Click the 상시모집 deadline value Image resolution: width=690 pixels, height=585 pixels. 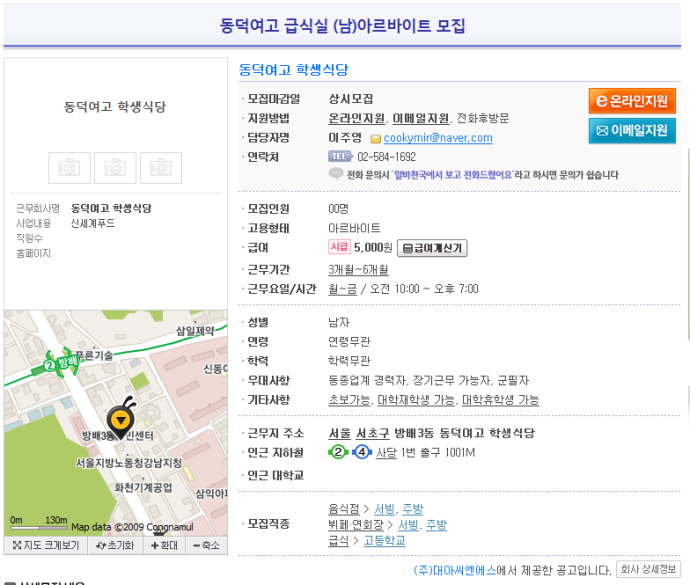351,99
